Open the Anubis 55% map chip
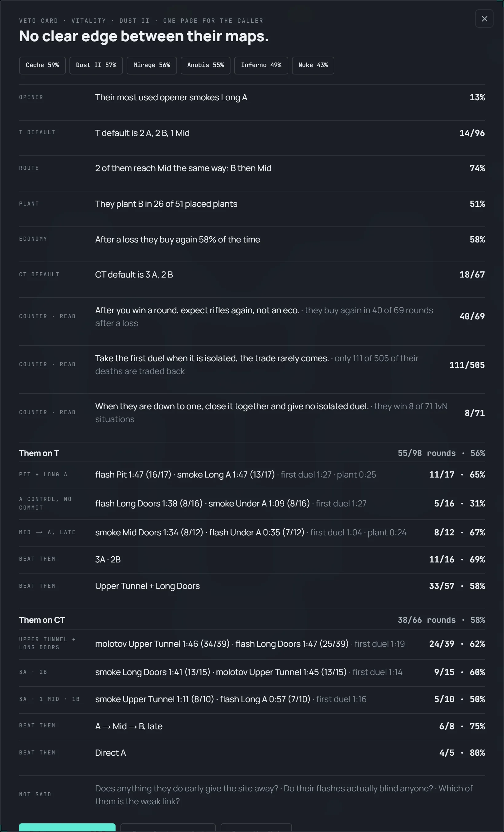This screenshot has height=832, width=504. point(206,65)
